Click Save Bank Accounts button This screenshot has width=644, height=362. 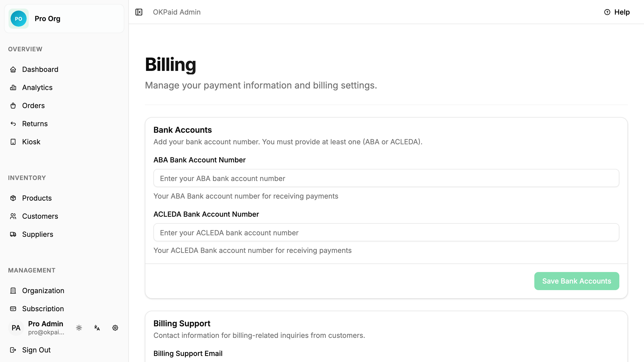[577, 281]
